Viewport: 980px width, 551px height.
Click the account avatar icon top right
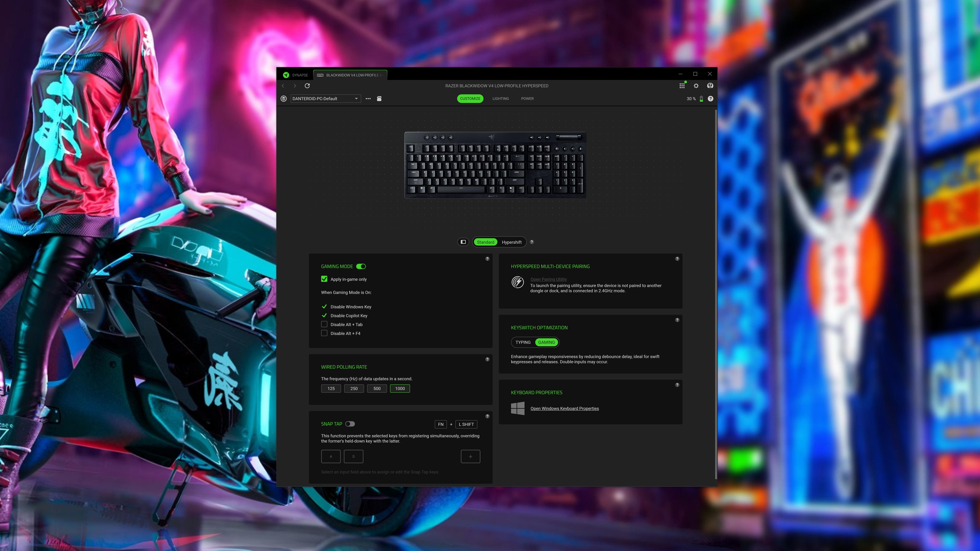coord(710,85)
